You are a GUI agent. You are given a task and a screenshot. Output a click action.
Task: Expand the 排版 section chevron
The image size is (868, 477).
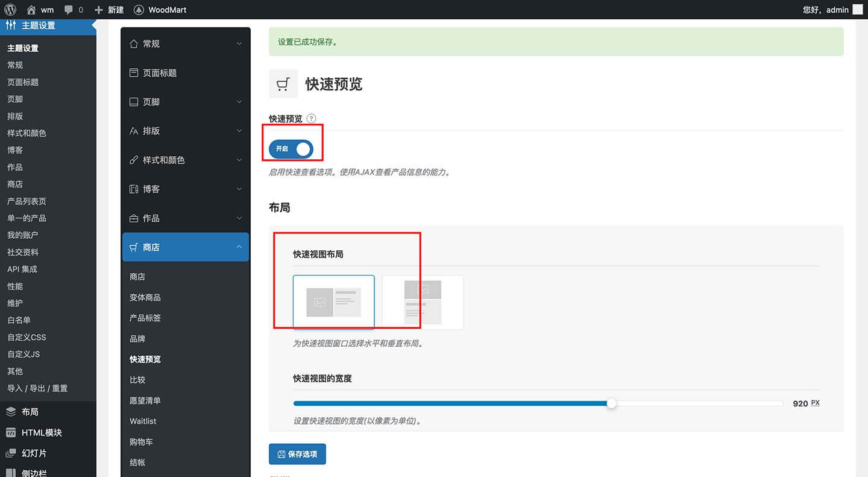239,131
